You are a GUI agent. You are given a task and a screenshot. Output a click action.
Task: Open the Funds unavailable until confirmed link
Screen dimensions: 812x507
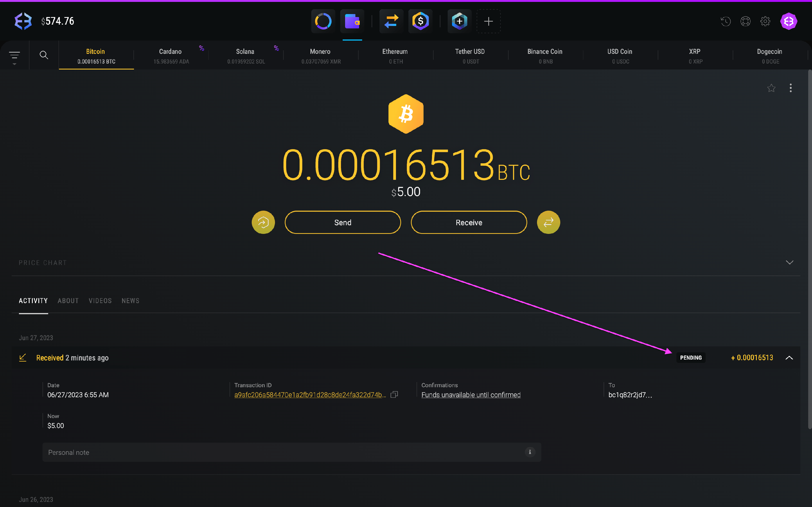[x=470, y=395]
